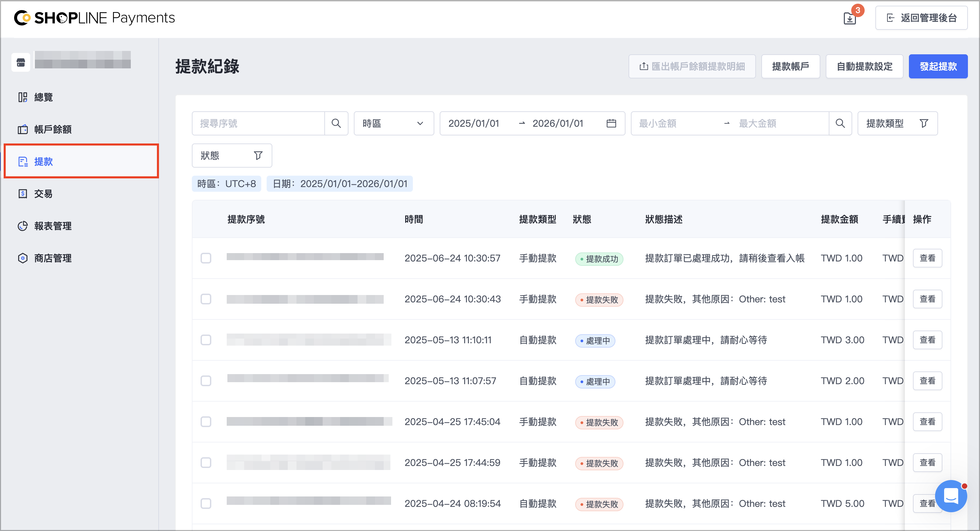
Task: Click the 自動提款設定 button
Action: 864,67
